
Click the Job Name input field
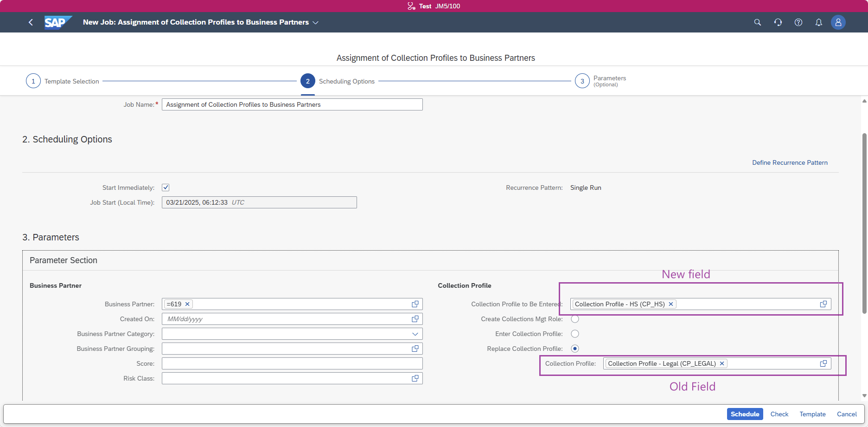coord(292,104)
